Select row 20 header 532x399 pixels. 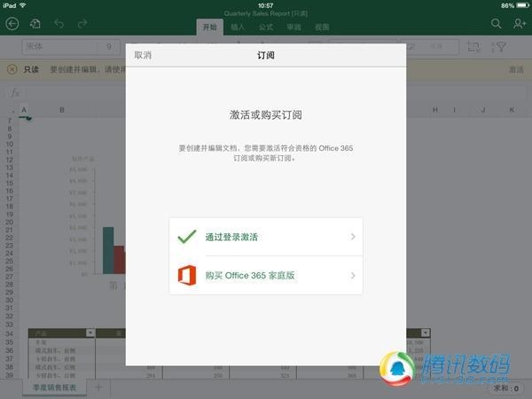pos(10,223)
